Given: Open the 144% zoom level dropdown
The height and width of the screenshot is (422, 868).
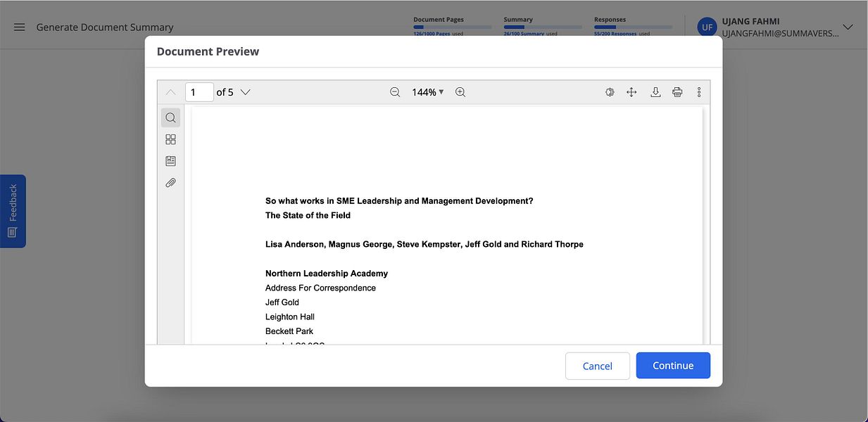Looking at the screenshot, I should coord(428,92).
